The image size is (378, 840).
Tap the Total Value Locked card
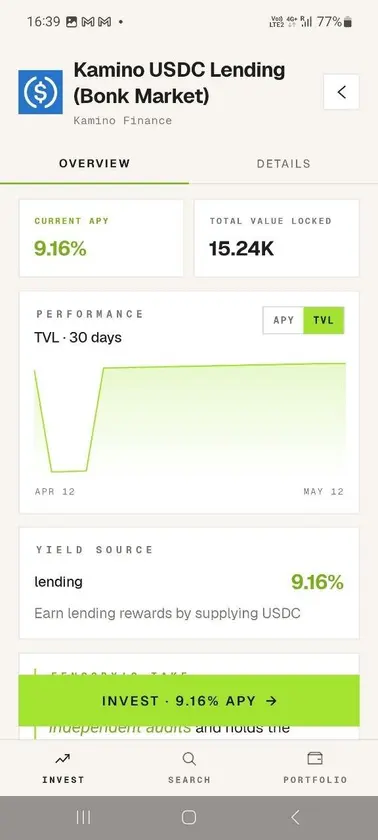click(x=277, y=238)
